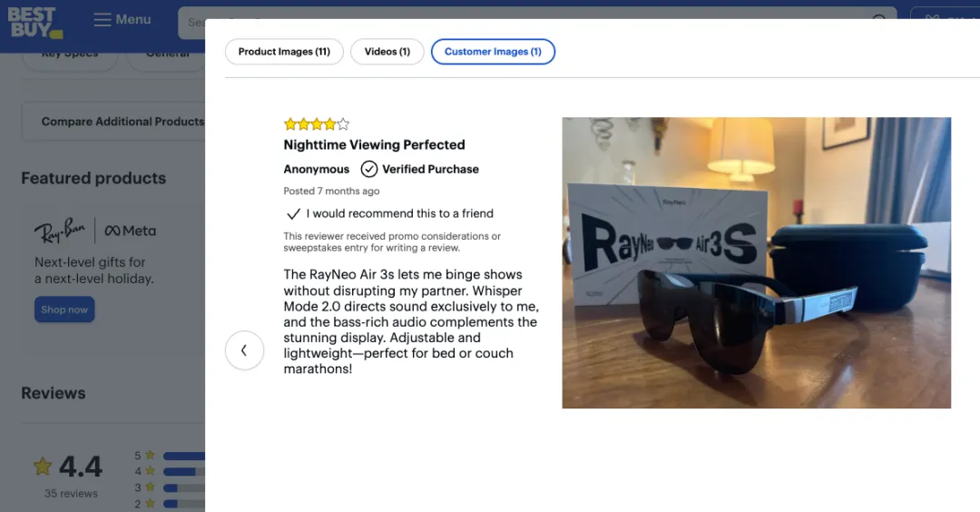Click the Ray-Ban Meta logo

[95, 231]
